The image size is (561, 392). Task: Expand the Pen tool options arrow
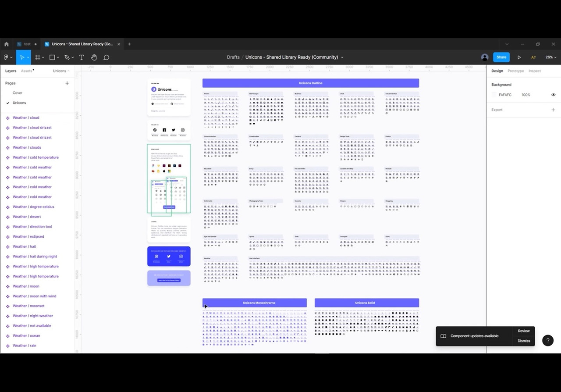click(x=72, y=57)
